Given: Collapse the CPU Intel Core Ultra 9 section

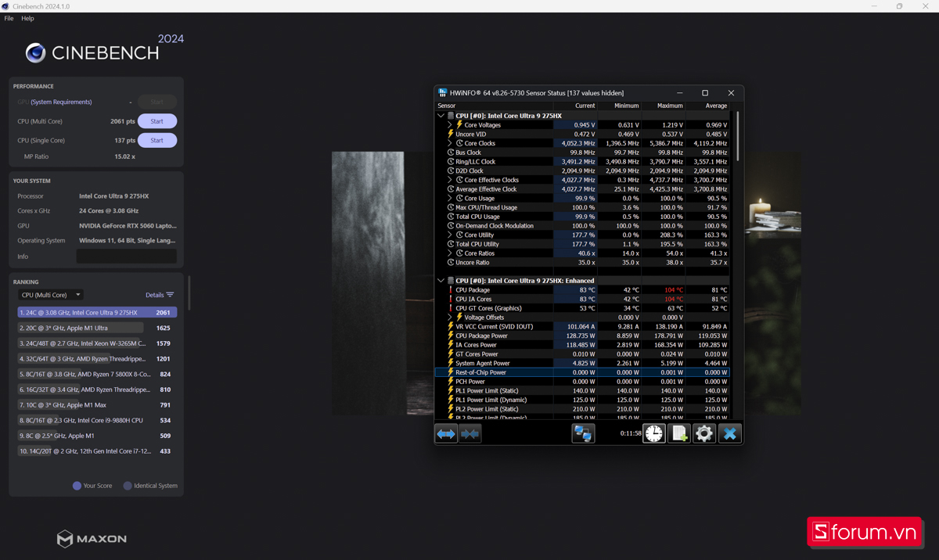Looking at the screenshot, I should point(440,115).
